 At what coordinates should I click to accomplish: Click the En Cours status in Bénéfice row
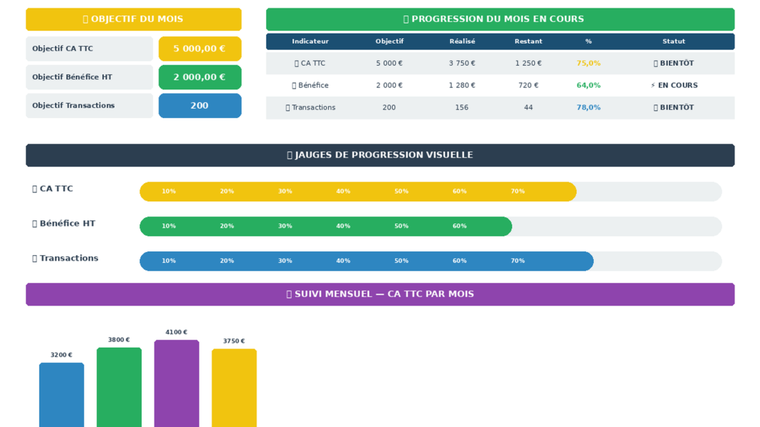coord(673,86)
